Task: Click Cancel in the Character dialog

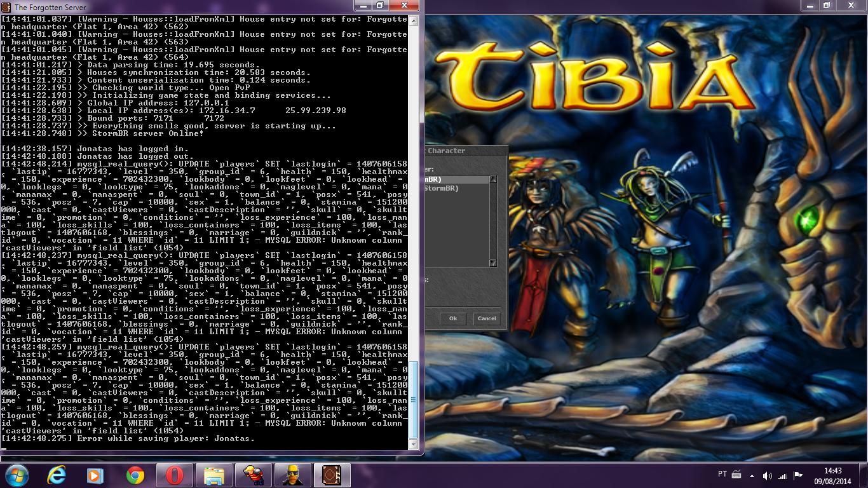Action: (x=487, y=318)
